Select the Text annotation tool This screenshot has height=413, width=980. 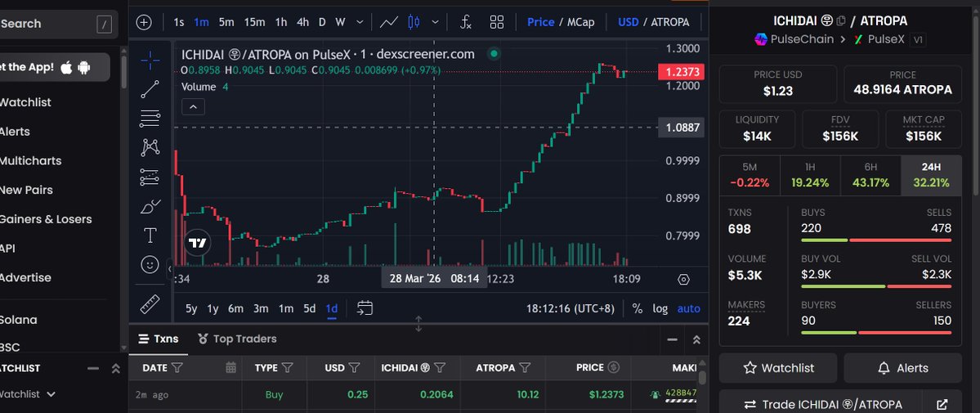point(150,236)
